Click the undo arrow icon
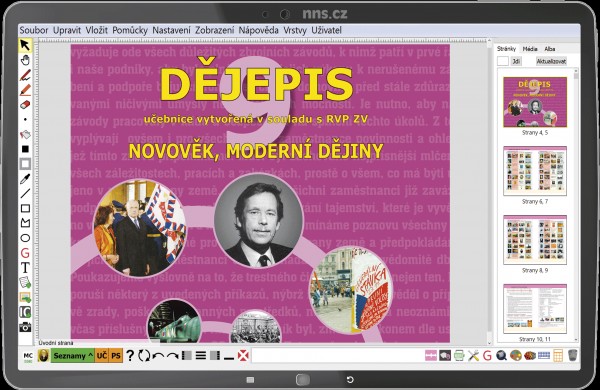Viewport: 600px width, 390px height. pos(158,356)
